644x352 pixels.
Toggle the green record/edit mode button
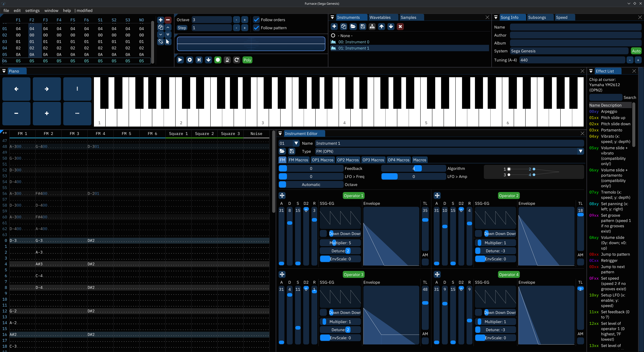point(218,60)
